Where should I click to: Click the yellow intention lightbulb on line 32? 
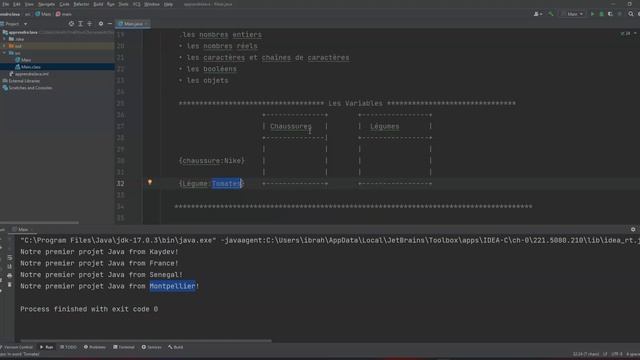(x=150, y=182)
